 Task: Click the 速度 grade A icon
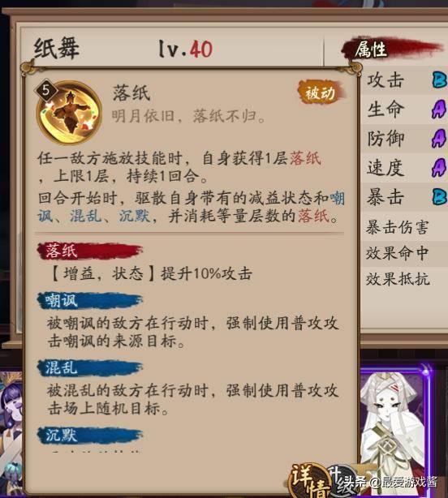pos(439,168)
